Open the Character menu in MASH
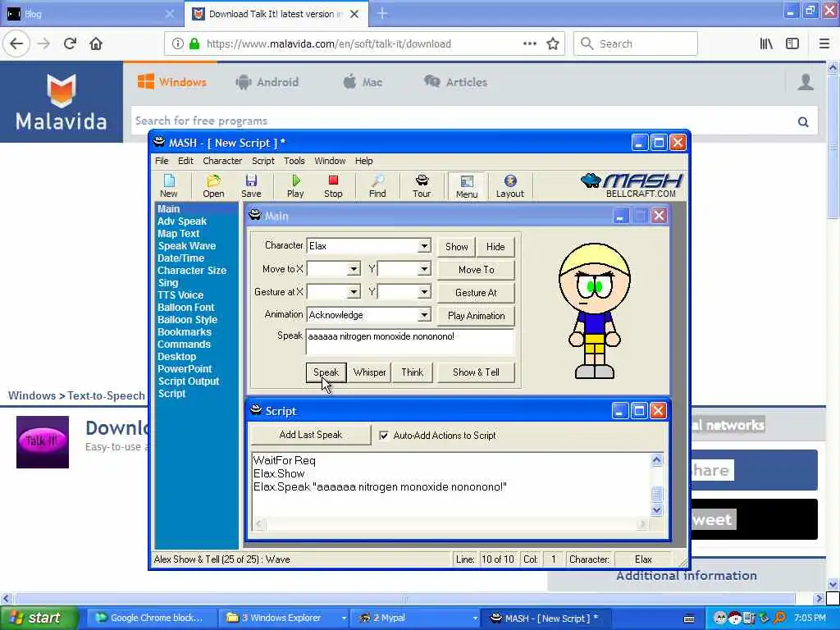Image resolution: width=840 pixels, height=630 pixels. [222, 161]
